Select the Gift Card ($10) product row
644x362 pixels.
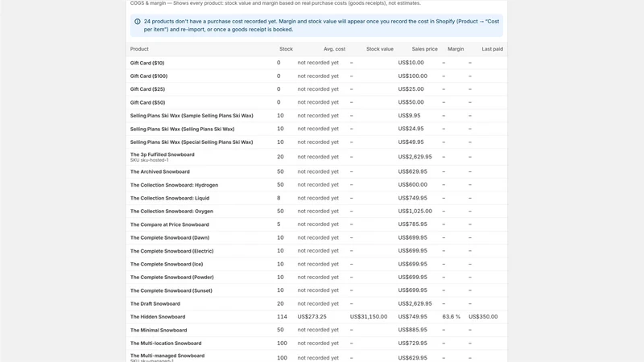316,63
